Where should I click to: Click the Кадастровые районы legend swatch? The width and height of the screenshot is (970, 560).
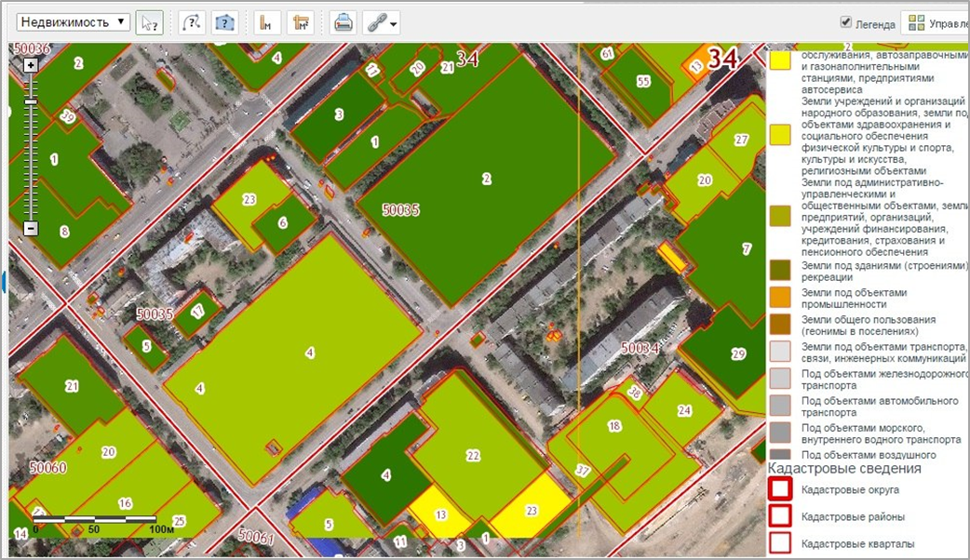pos(780,515)
